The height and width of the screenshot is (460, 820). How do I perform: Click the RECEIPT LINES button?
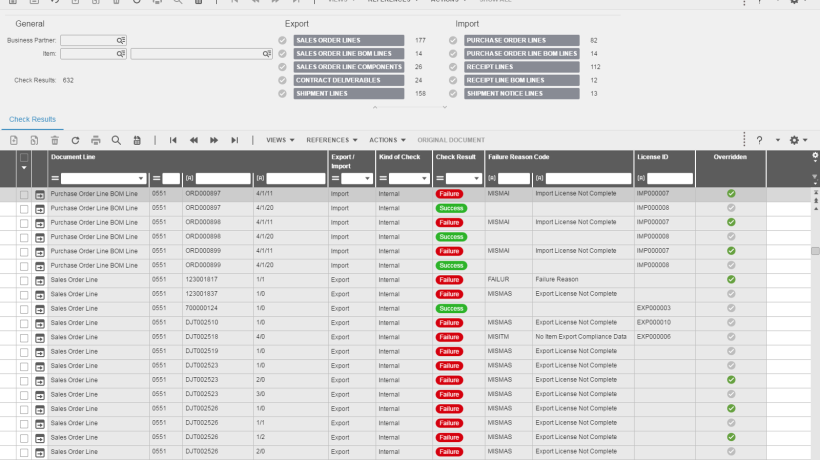[x=522, y=67]
